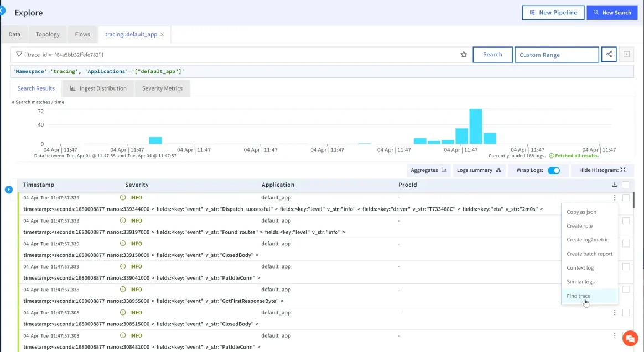Click the share query icon button
Screen dimensions: 644x352
609,55
